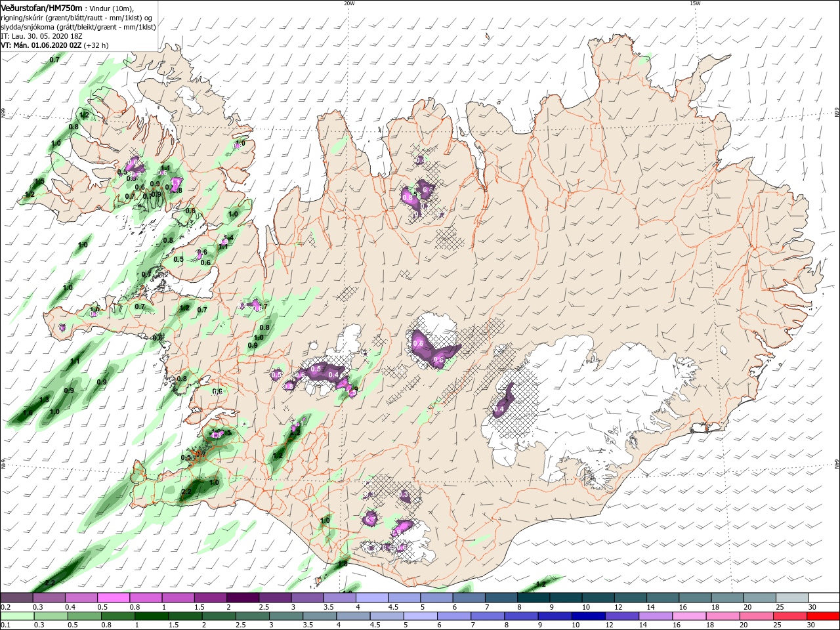Select the lower legend swatch starting at 7
The height and width of the screenshot is (630, 840).
pos(487,616)
